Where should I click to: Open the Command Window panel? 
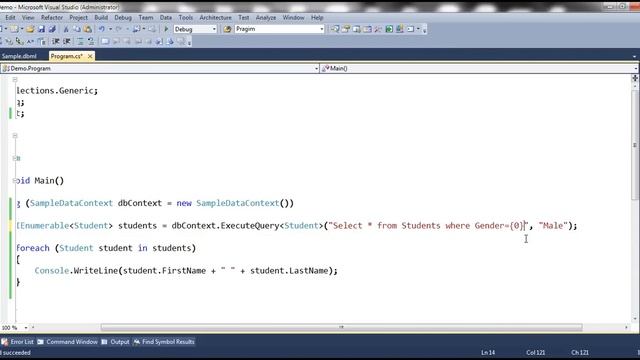[x=68, y=342]
